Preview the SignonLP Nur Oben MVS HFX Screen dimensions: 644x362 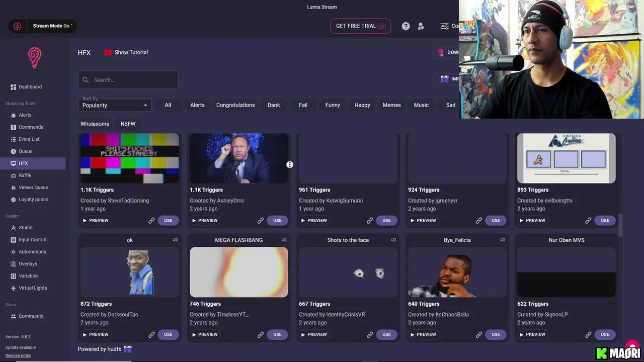532,334
